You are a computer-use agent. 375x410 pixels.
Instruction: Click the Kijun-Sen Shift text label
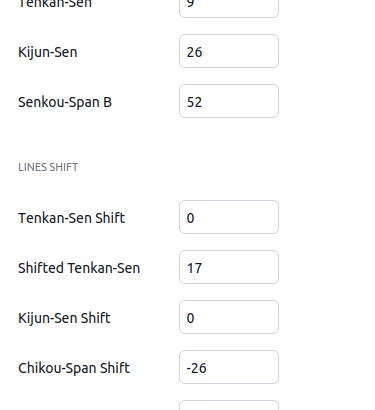(64, 318)
